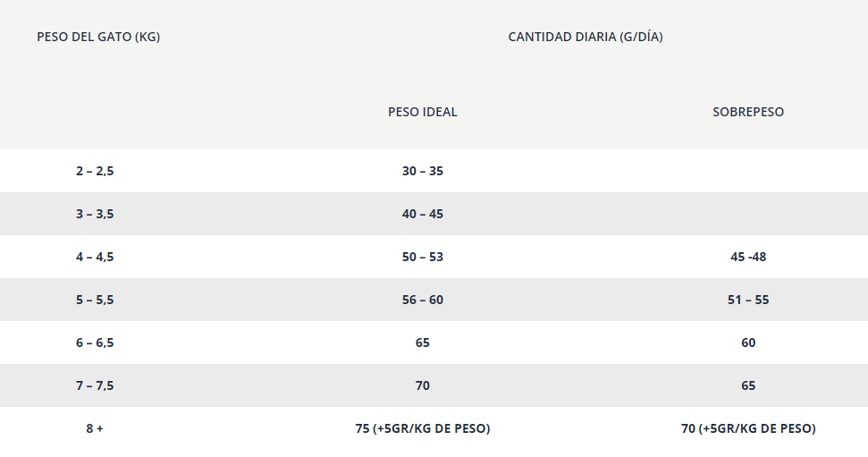
Task: Click '70 (+5GR/KG DE PESO)' cell
Action: (748, 428)
